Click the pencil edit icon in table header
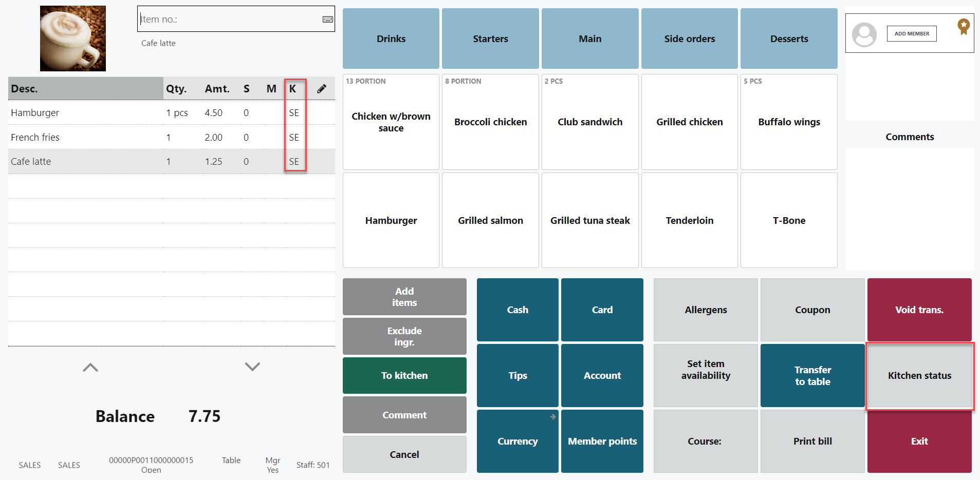Viewport: 980px width, 480px height. 322,89
